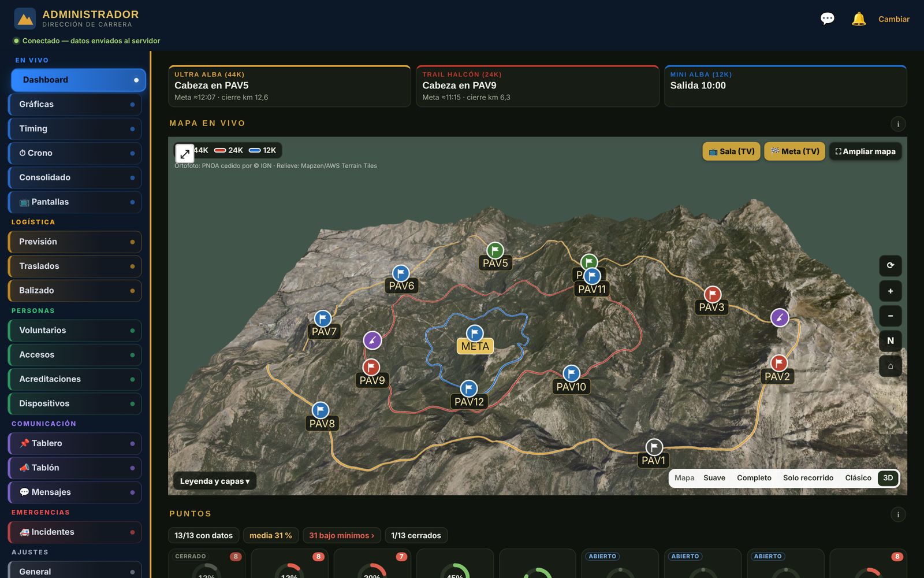This screenshot has height=578, width=924.
Task: Open Voluntarios section
Action: click(x=75, y=331)
